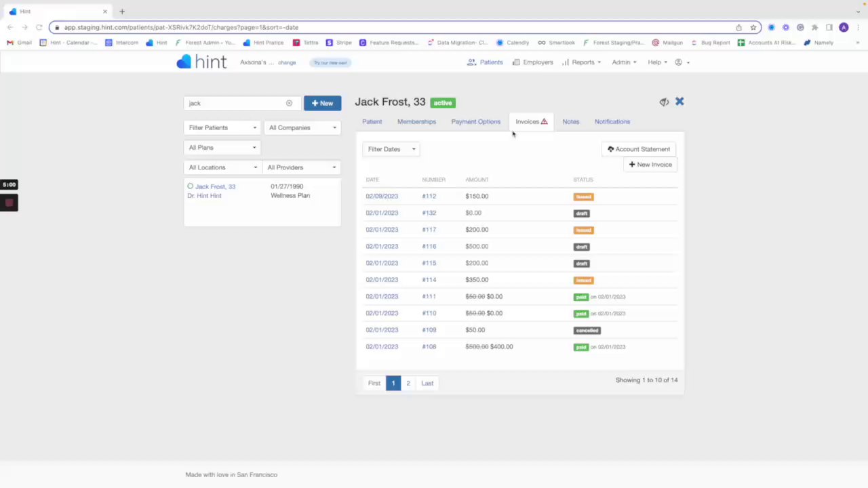Expand Filter Patients dropdown
The height and width of the screenshot is (488, 868).
222,127
